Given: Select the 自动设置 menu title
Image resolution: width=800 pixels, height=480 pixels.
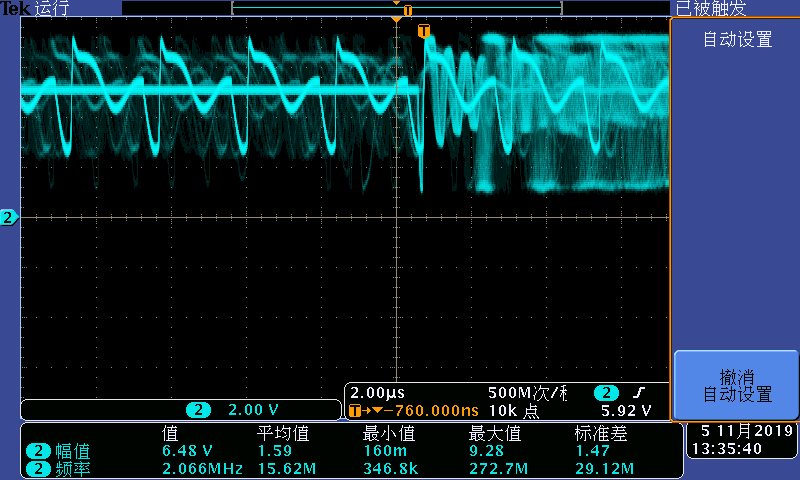Looking at the screenshot, I should coord(737,39).
